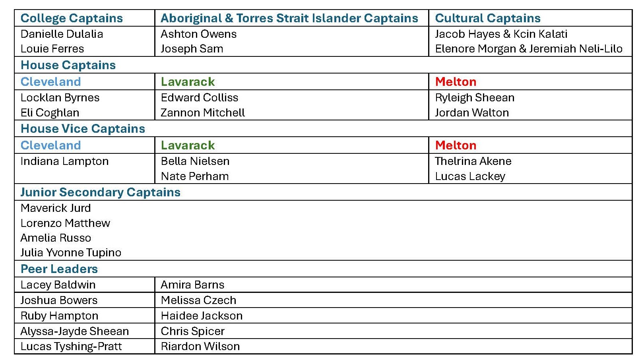Select the name Indiana Lampton
Screen dimensions: 642x364
(x=64, y=161)
